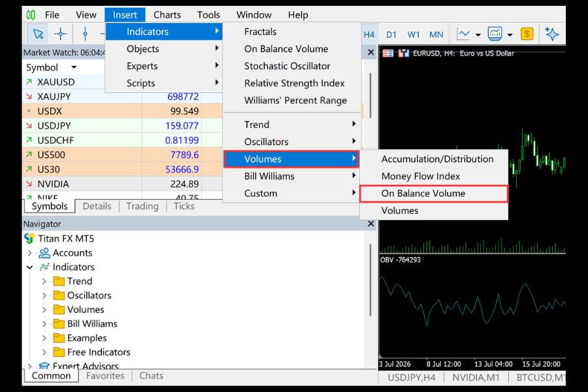Click the Trend folder icon
Image resolution: width=588 pixels, height=392 pixels.
coord(59,281)
